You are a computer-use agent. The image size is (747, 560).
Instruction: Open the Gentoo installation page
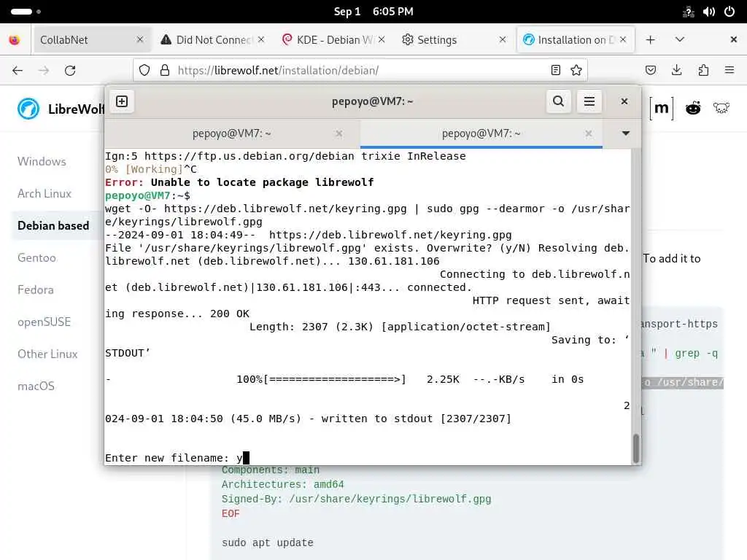(36, 257)
